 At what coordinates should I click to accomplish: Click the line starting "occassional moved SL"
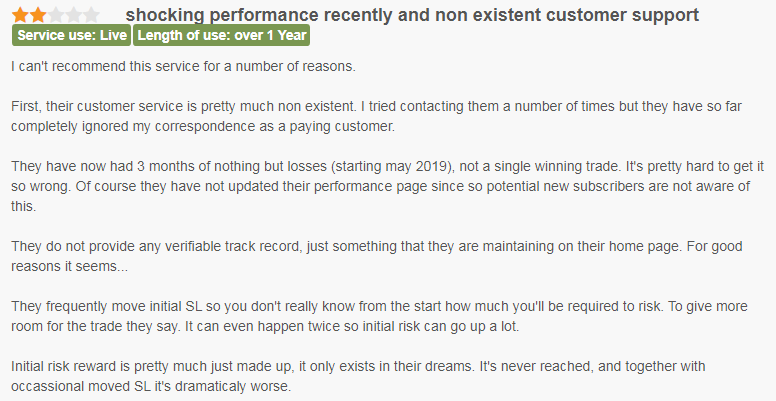click(x=151, y=387)
